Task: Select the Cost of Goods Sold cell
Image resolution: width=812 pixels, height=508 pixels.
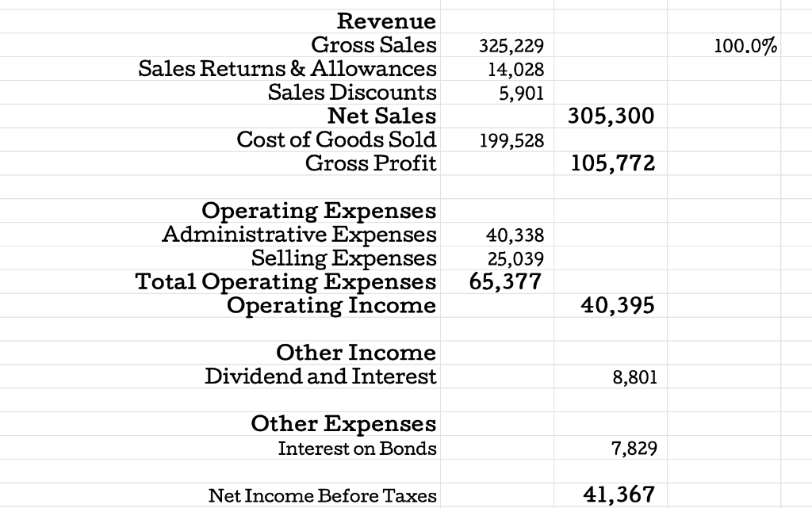Action: tap(336, 139)
